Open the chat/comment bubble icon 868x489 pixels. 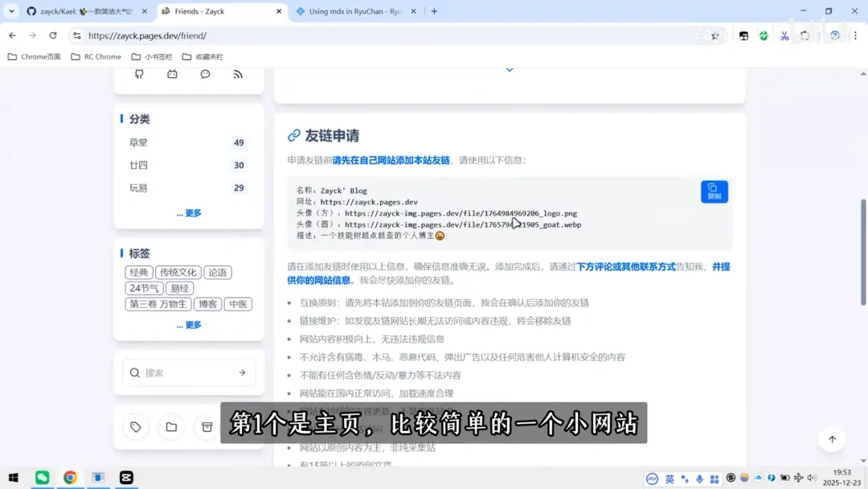[206, 73]
